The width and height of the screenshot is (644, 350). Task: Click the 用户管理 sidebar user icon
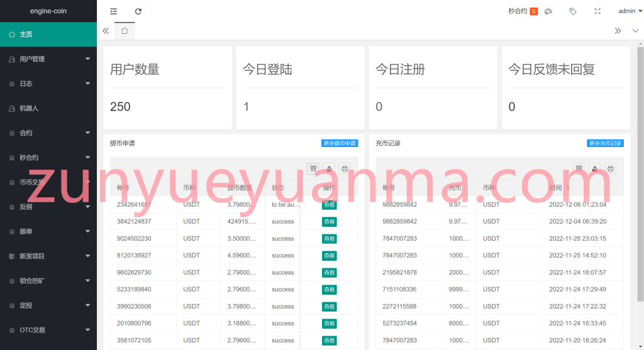[x=12, y=59]
